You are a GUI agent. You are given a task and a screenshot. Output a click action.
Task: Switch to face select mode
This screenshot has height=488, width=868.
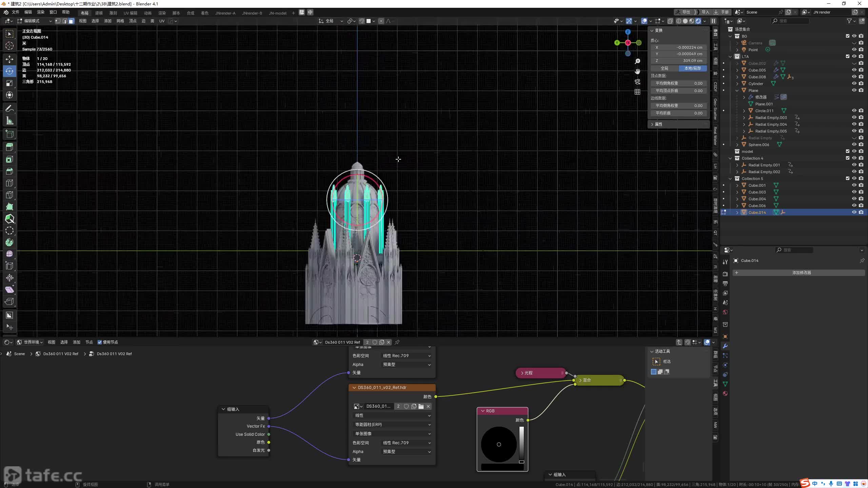tap(71, 21)
